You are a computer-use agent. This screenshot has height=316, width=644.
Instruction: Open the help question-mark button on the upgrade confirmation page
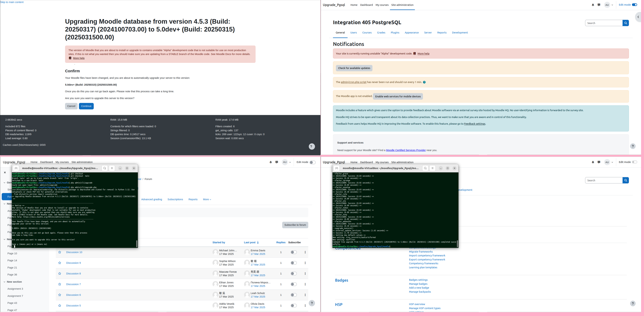(312, 147)
